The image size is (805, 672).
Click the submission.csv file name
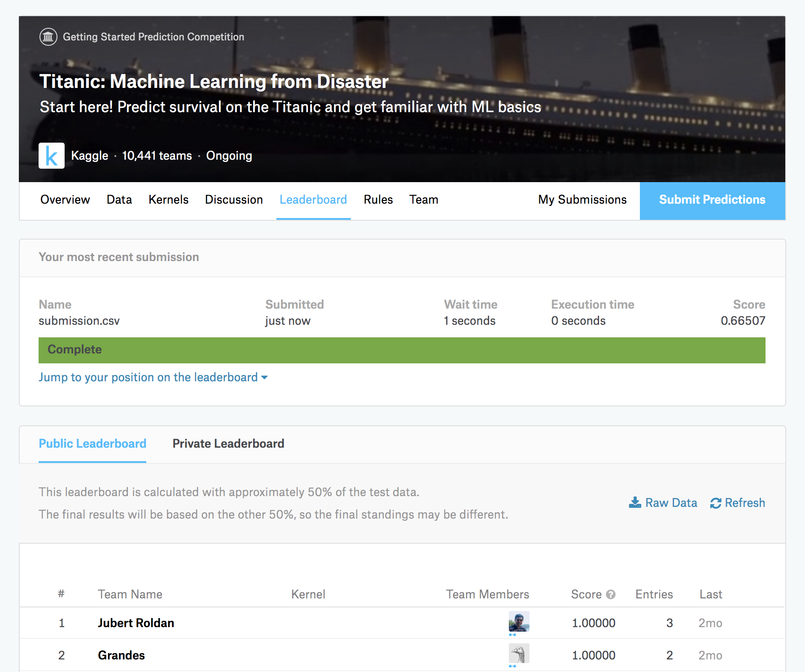coord(79,321)
